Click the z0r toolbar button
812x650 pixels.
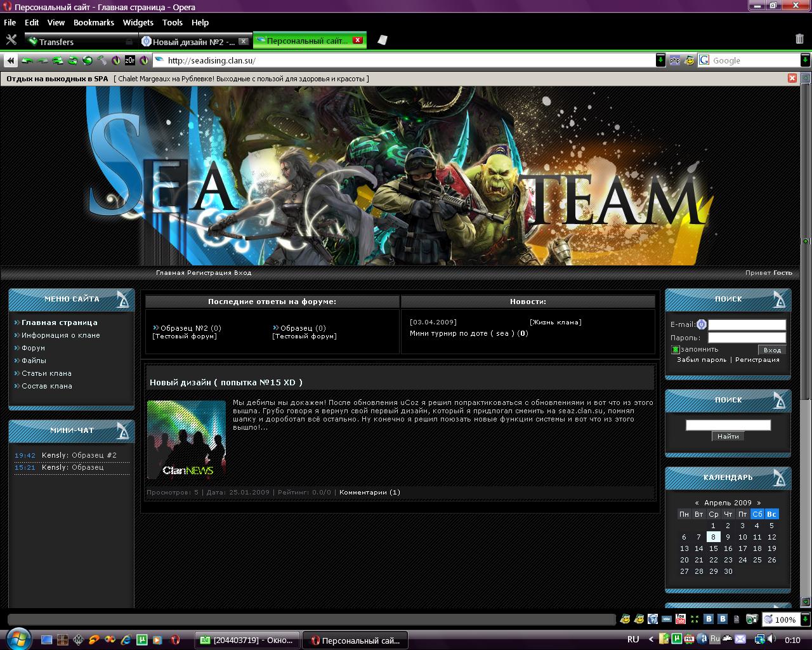click(129, 61)
